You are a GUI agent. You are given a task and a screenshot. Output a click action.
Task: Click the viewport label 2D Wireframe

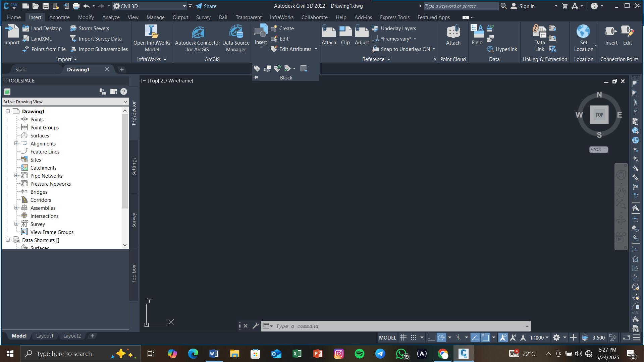coord(176,81)
